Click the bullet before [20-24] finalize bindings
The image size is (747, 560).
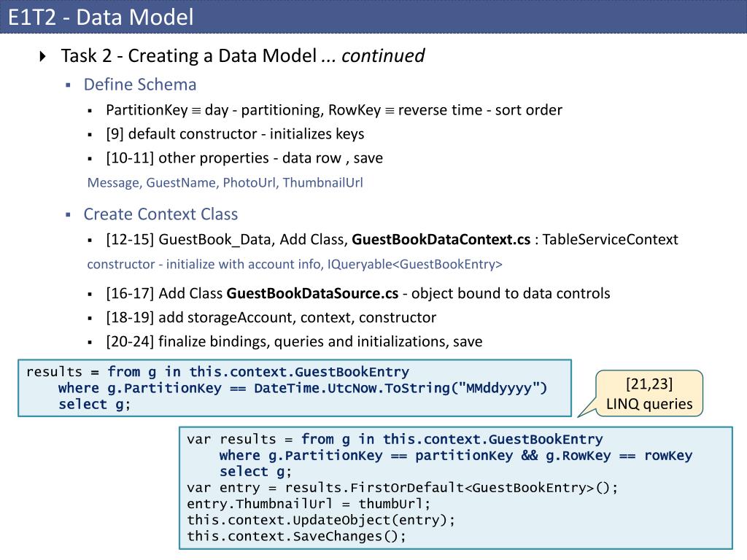click(90, 343)
